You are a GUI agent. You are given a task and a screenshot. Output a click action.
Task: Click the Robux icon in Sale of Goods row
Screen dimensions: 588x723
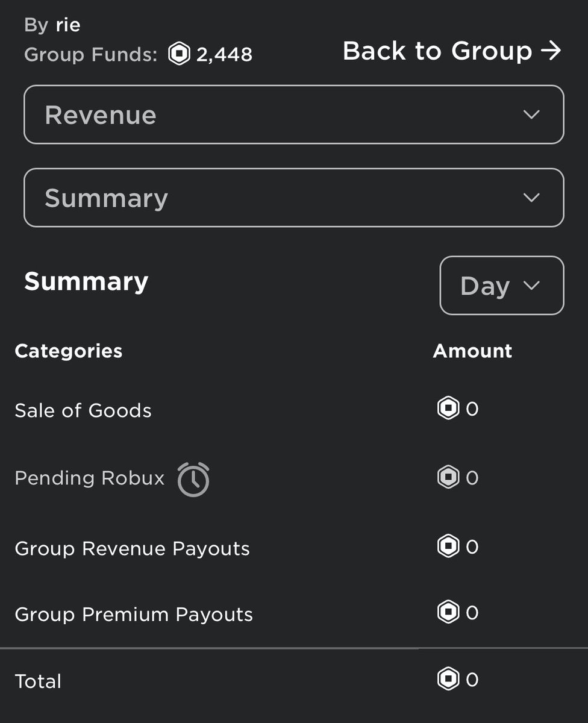coord(448,409)
